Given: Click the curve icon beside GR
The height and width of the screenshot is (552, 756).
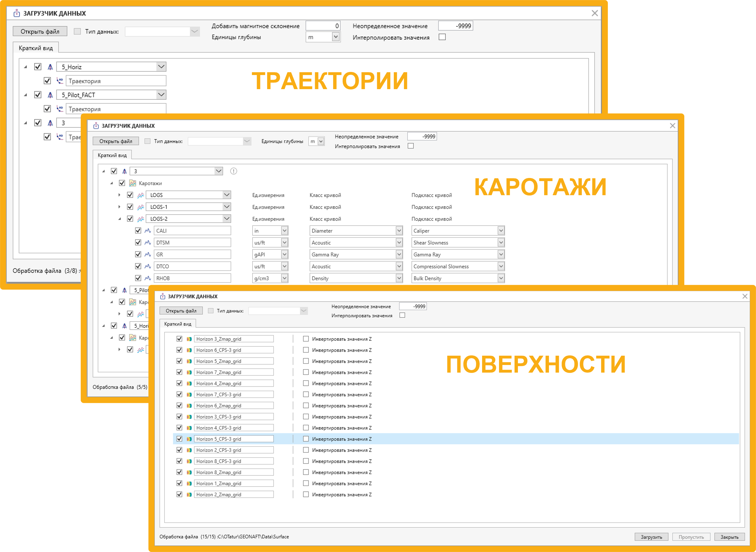Looking at the screenshot, I should [x=148, y=255].
